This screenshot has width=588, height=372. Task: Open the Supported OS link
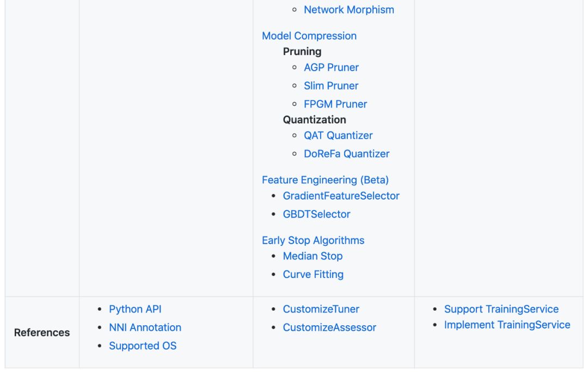(x=143, y=346)
